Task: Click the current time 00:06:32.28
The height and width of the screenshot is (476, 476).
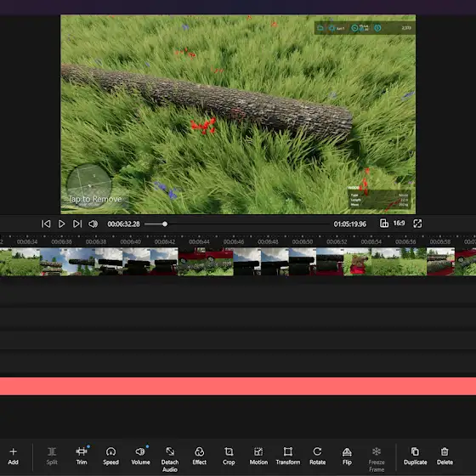Action: [123, 224]
